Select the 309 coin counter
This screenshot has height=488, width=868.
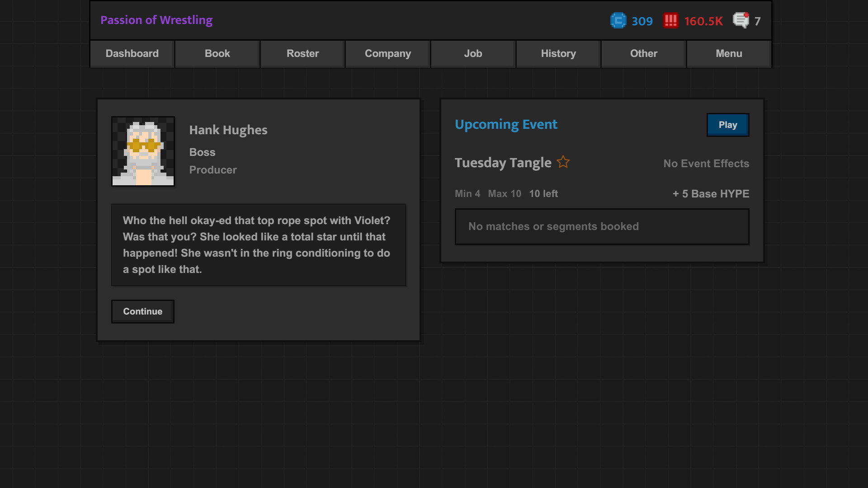[x=642, y=21]
